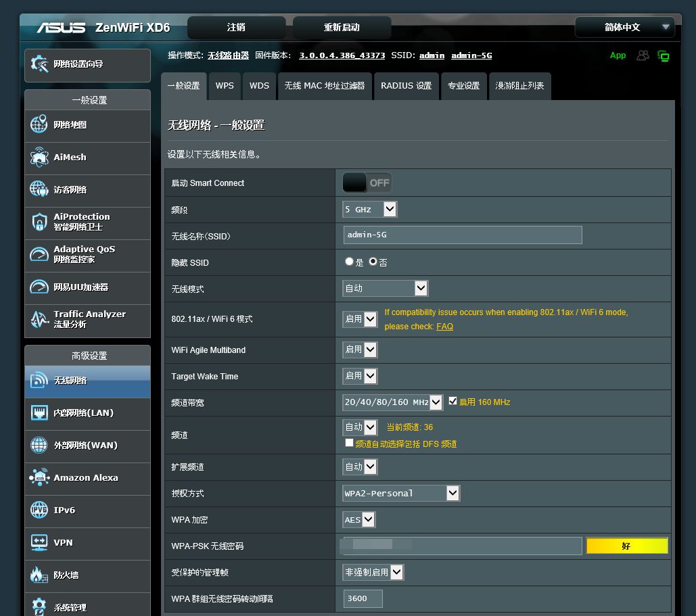Screen dimensions: 696x616
Task: Expand the 无线模式 dropdown
Action: coord(386,289)
